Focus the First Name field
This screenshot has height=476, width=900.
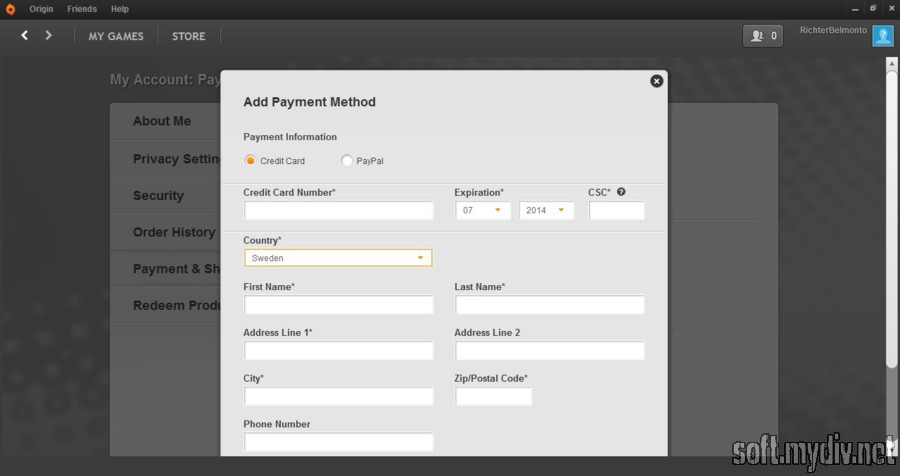[x=339, y=304]
